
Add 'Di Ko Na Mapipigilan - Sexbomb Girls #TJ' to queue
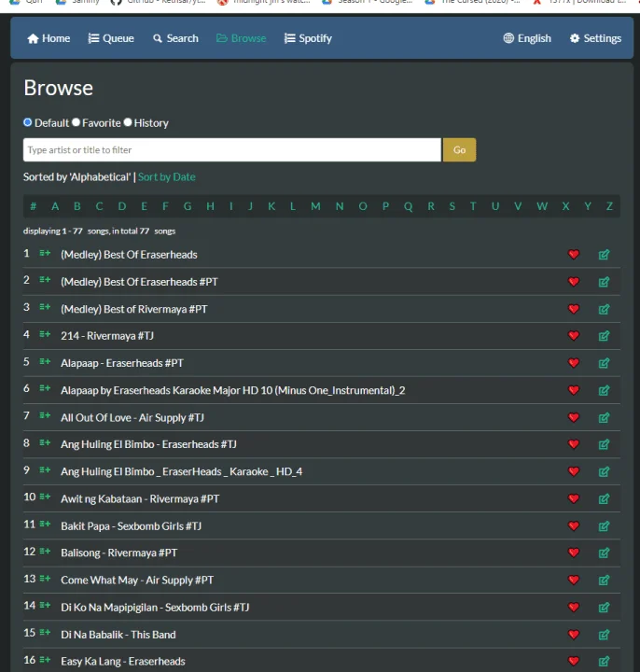click(45, 606)
